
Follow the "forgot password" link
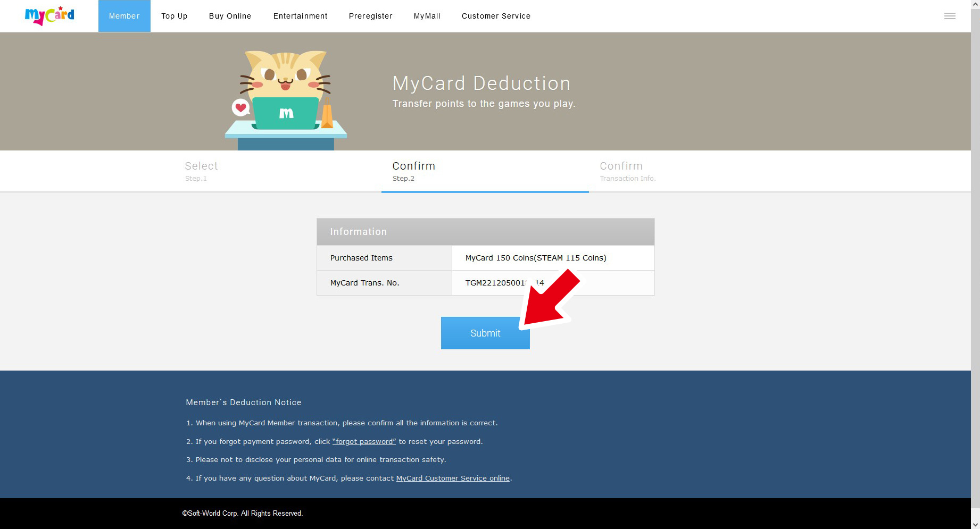[364, 442]
